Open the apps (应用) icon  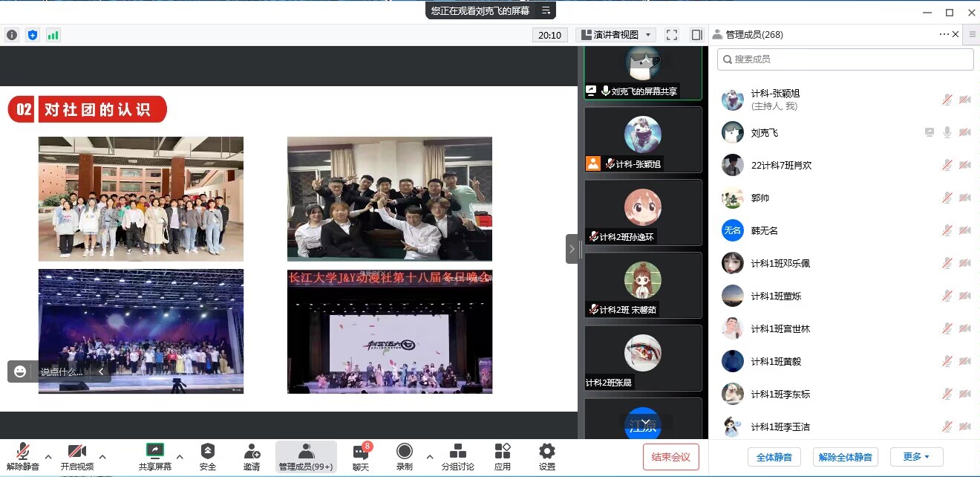503,452
